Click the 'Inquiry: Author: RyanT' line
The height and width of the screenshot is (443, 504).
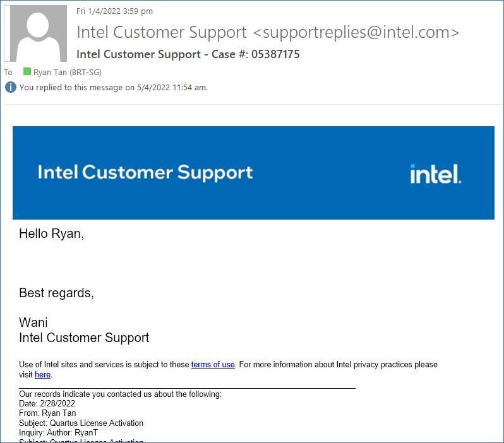tap(58, 433)
